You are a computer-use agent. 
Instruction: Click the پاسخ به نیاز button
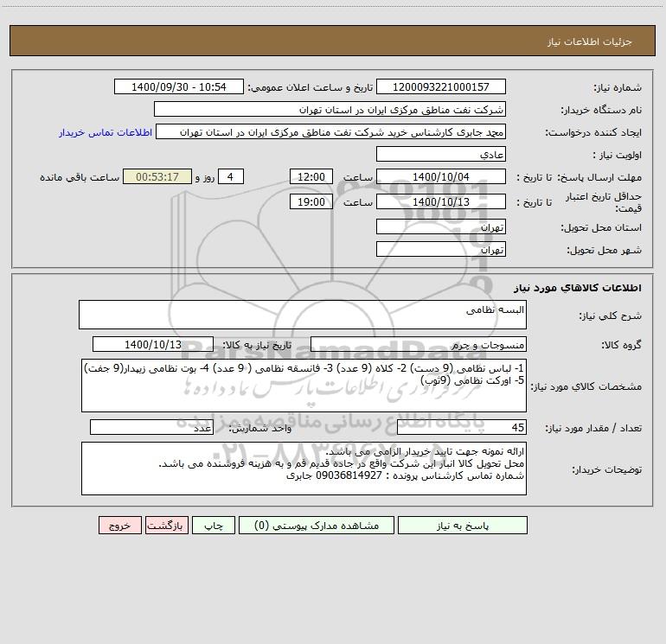[x=462, y=525]
